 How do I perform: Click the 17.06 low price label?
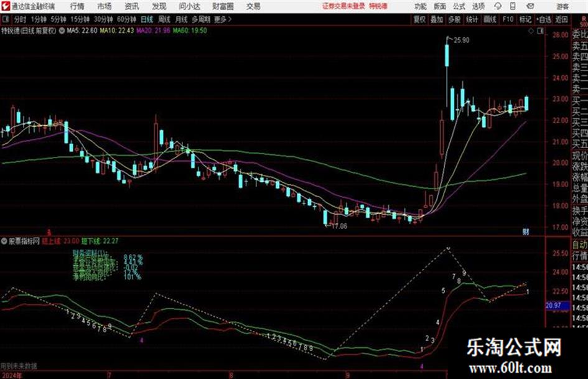pyautogui.click(x=339, y=227)
